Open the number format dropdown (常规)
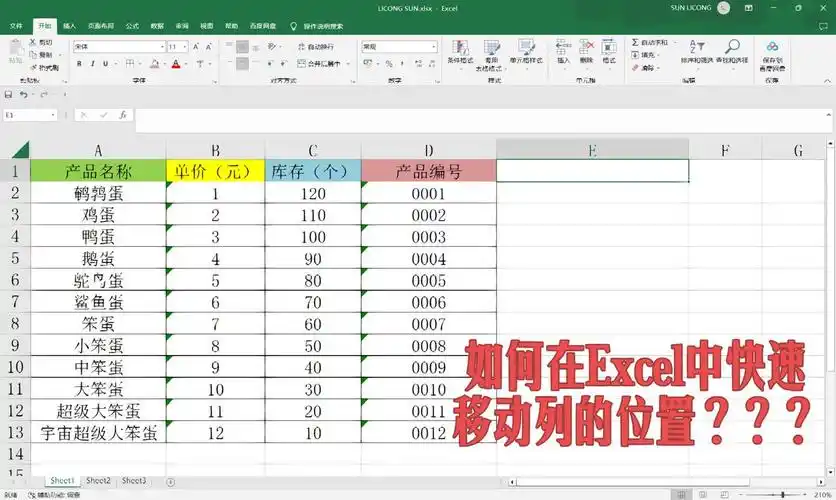Viewport: 836px width, 500px height. coord(434,47)
